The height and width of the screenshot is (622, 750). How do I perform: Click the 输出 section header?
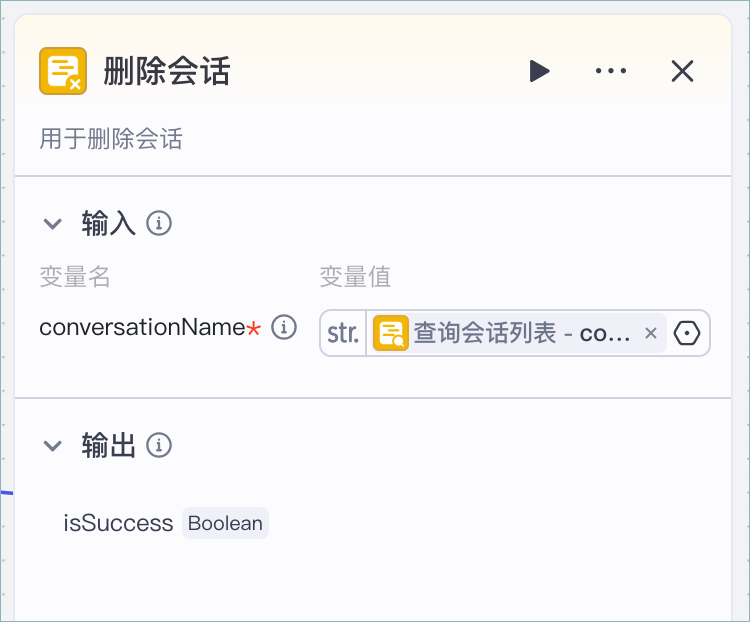[x=109, y=445]
